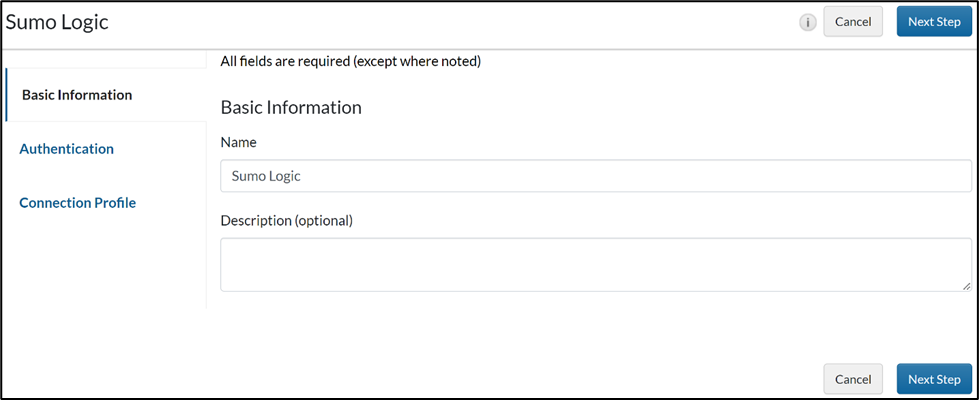The width and height of the screenshot is (979, 400).
Task: Click the Description box resize handle
Action: point(966,286)
